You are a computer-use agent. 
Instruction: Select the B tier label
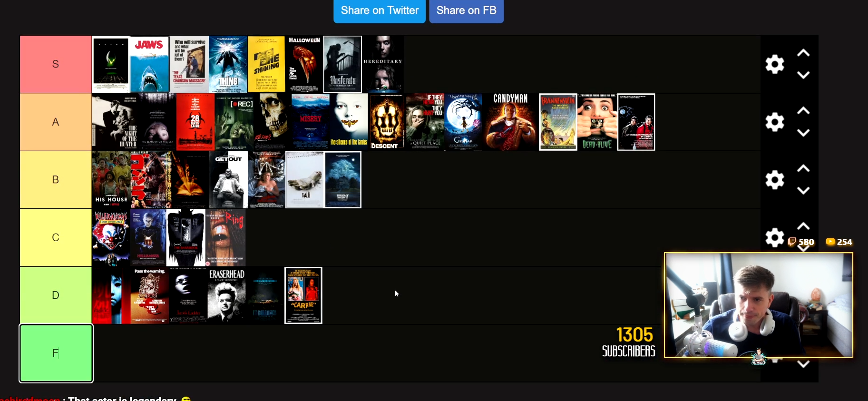click(56, 180)
